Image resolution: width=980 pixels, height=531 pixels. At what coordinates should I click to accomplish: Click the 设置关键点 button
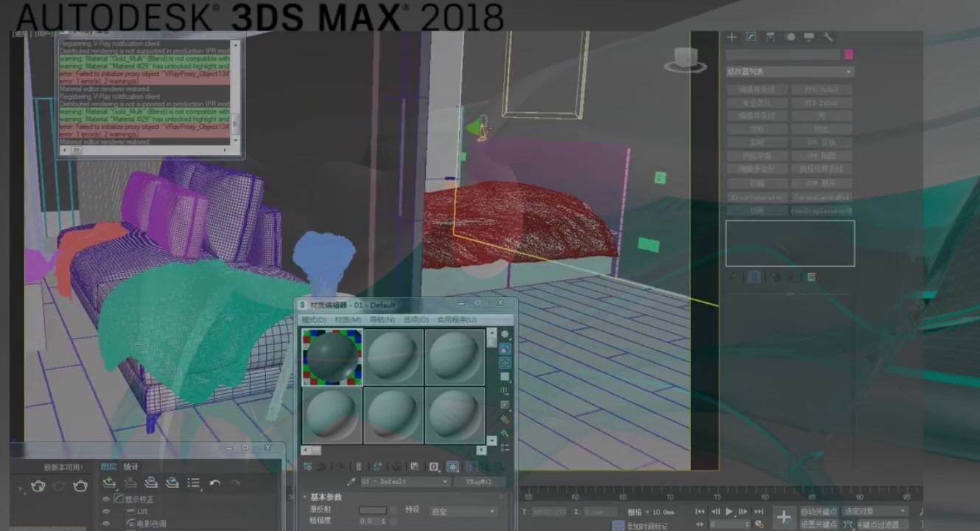(x=819, y=524)
